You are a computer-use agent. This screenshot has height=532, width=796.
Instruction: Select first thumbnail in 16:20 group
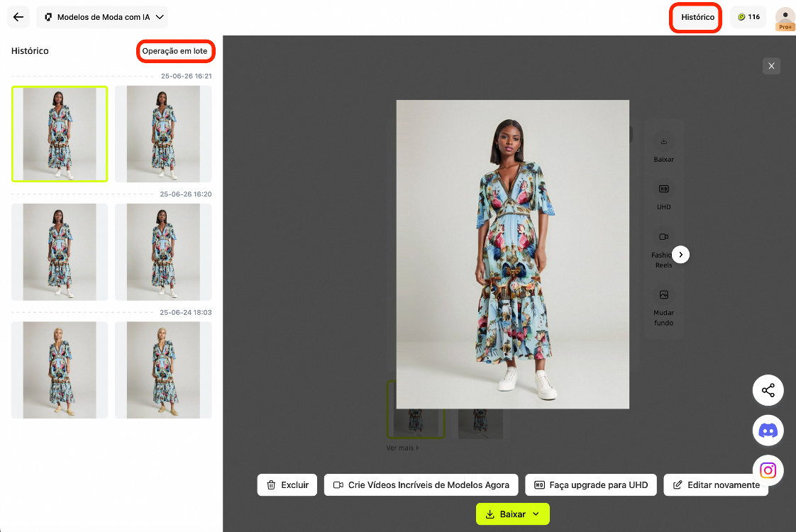tap(60, 252)
